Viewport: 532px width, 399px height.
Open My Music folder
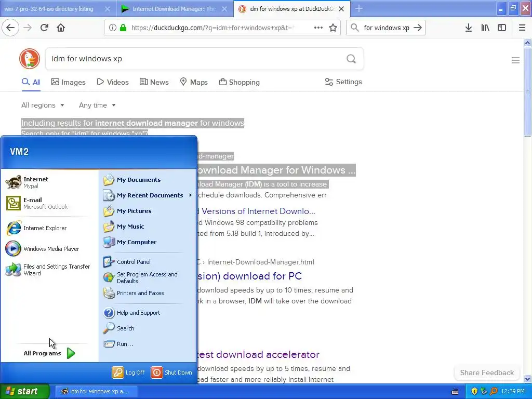(130, 227)
